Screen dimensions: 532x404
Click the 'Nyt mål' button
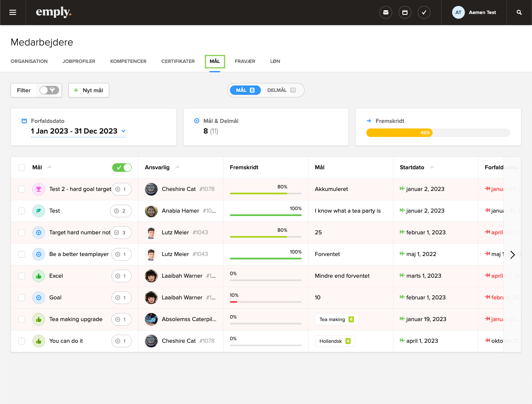click(x=88, y=90)
